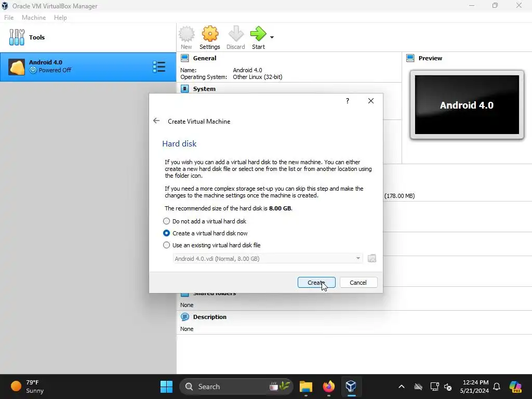Click the System section heading
The image size is (532, 399).
(x=204, y=89)
